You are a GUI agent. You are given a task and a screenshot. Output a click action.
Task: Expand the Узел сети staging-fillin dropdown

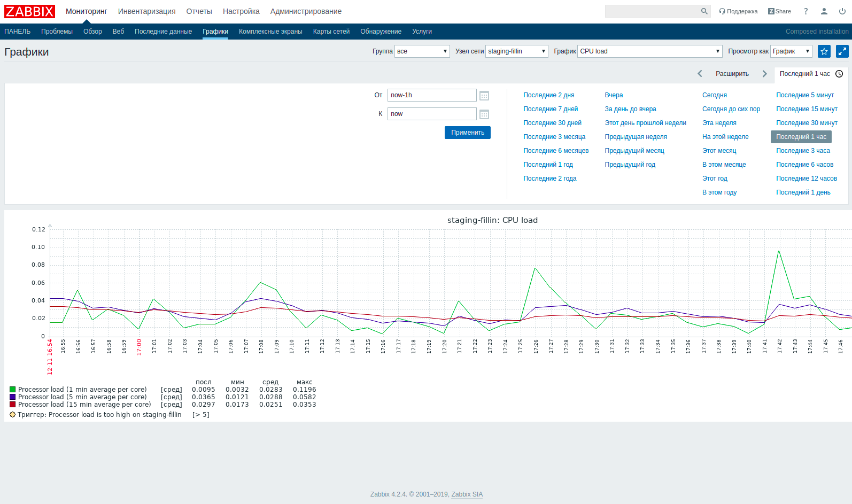pyautogui.click(x=517, y=51)
